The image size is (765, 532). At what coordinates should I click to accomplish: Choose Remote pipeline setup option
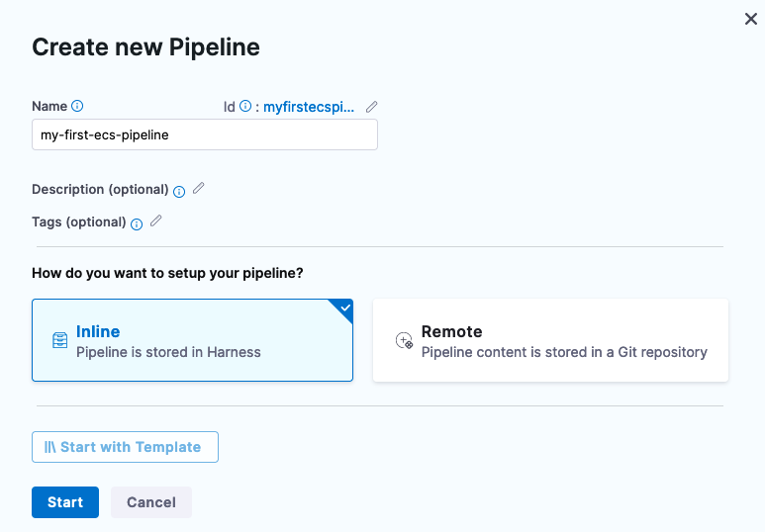(x=550, y=341)
